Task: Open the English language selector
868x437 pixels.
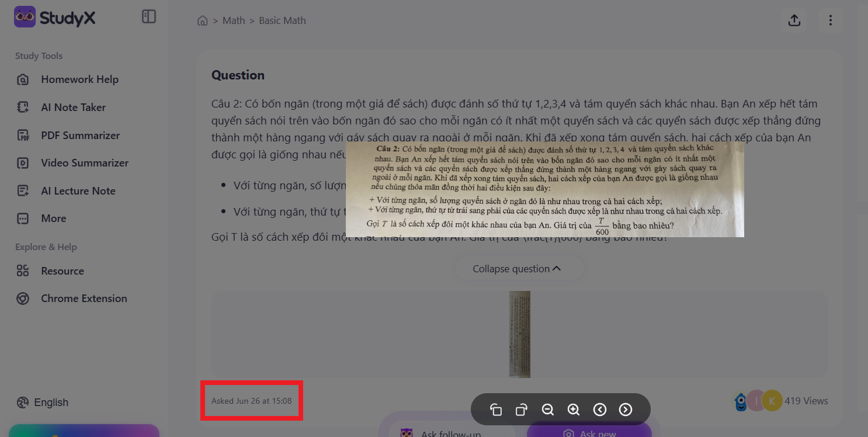Action: pyautogui.click(x=43, y=403)
